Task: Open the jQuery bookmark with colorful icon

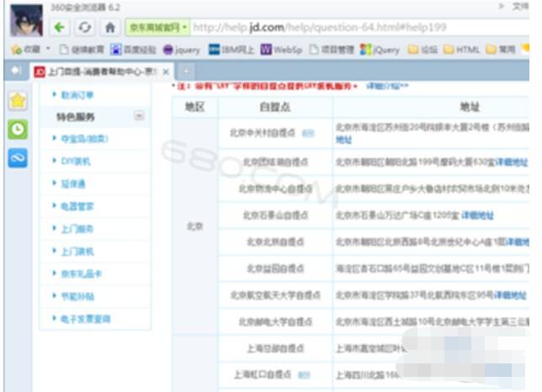Action: coord(380,50)
